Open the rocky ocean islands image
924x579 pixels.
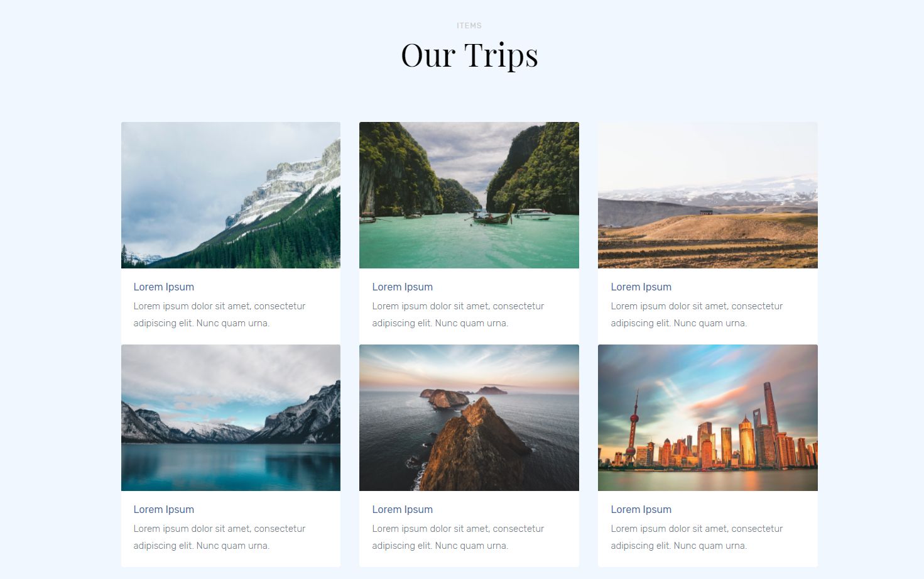click(x=469, y=417)
